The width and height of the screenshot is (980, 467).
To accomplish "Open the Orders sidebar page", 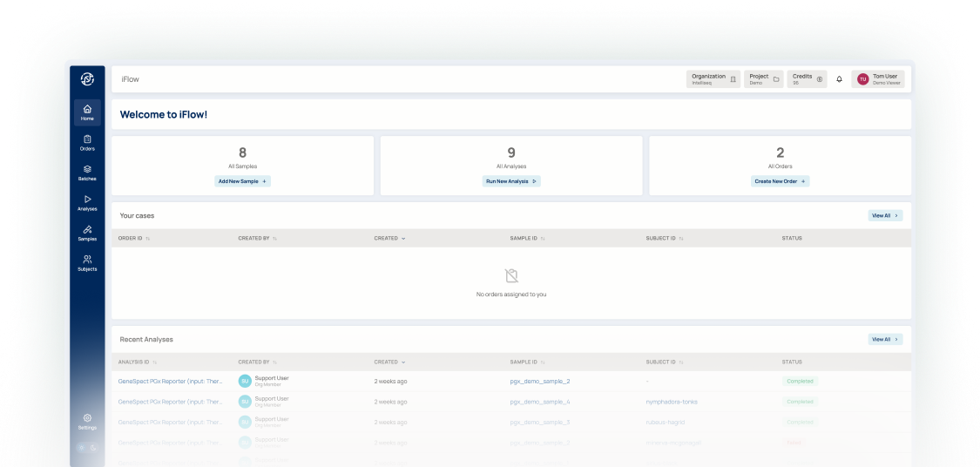I will pos(87,143).
